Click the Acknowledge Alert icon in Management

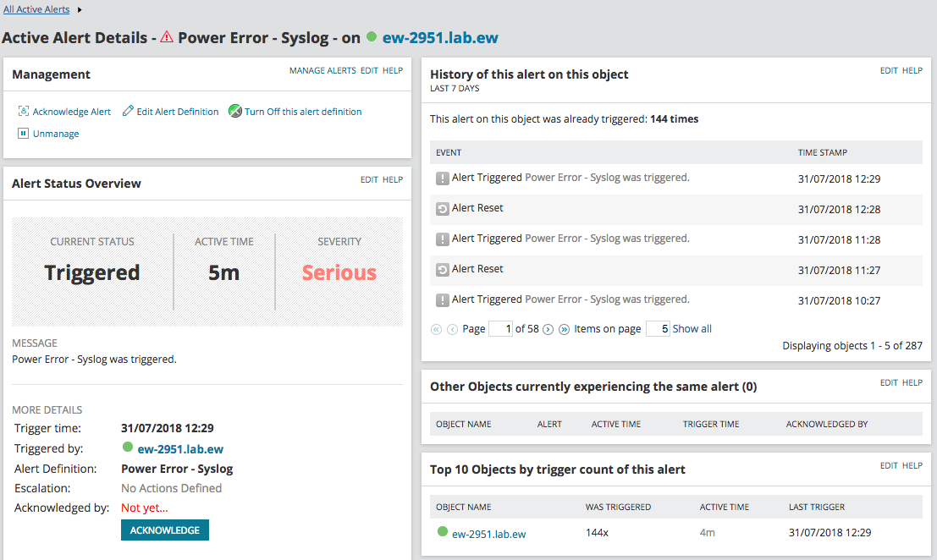coord(24,111)
